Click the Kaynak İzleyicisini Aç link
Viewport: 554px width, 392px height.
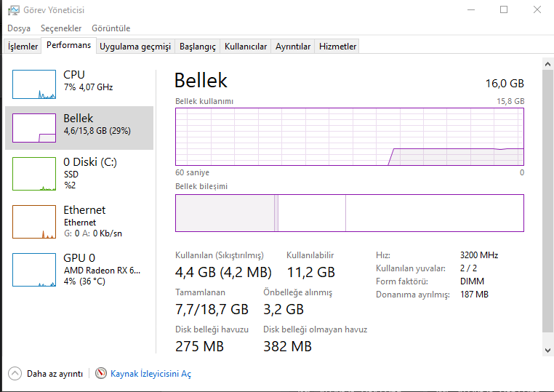point(150,374)
